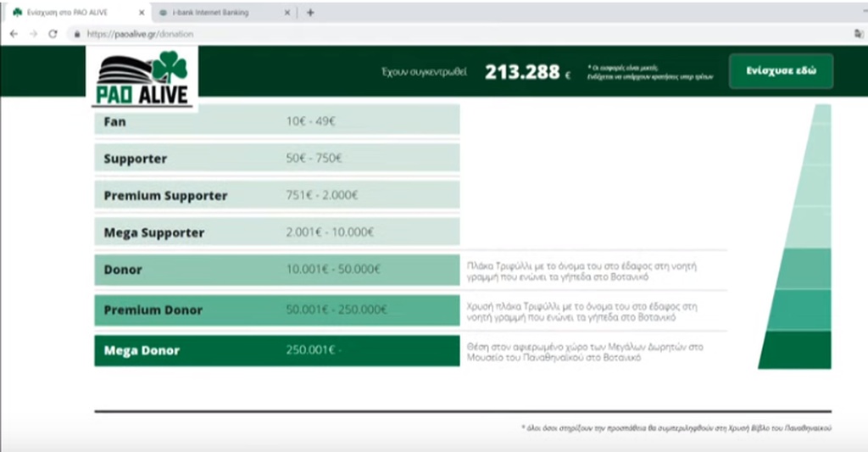Click the Mega Donor museum reward description
This screenshot has height=452, width=868.
585,352
